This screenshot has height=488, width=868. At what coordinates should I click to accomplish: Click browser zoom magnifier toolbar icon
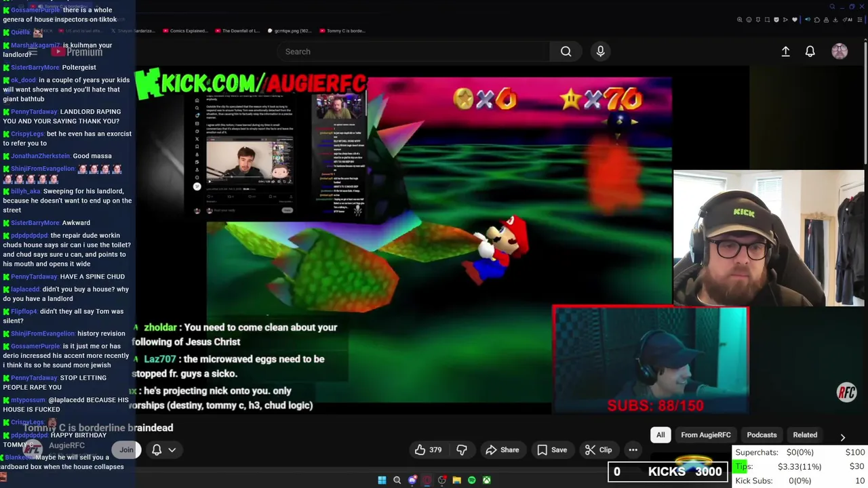739,20
